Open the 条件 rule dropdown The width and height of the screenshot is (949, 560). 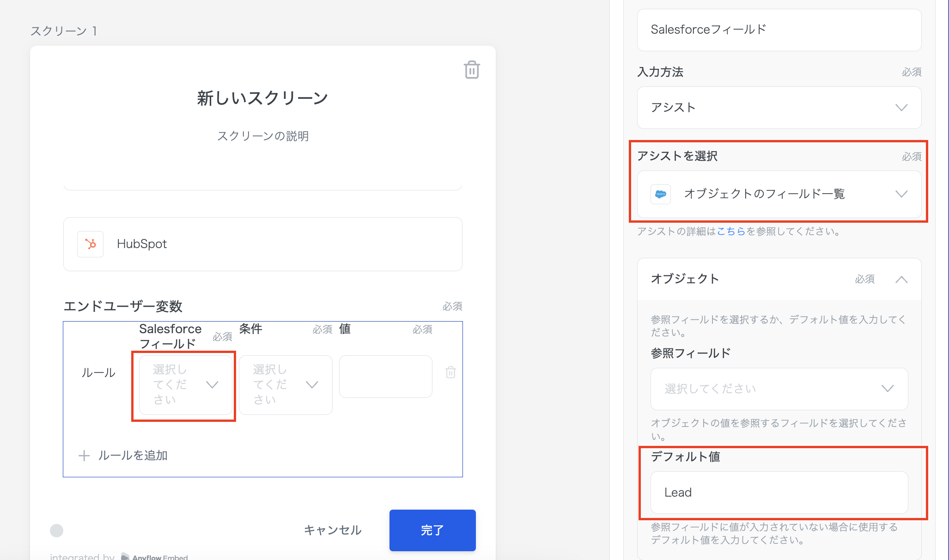pos(285,384)
